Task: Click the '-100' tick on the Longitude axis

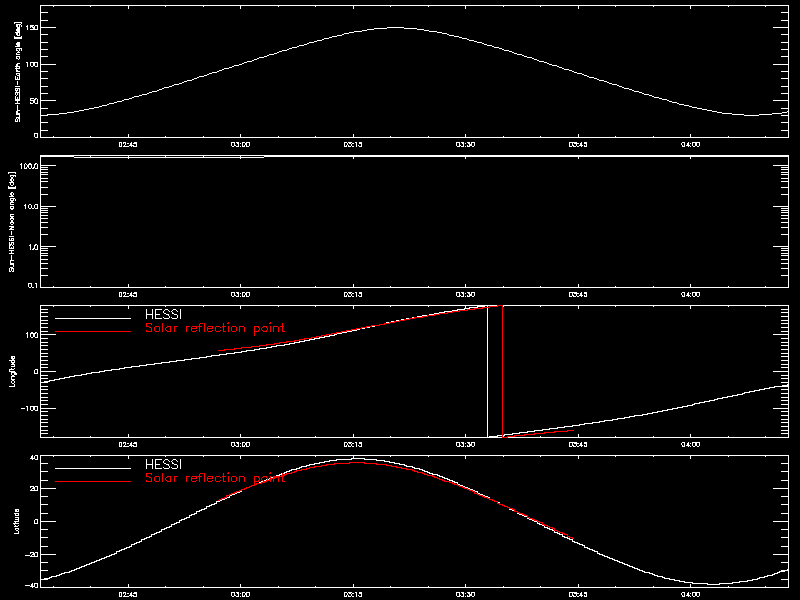Action: coord(30,409)
